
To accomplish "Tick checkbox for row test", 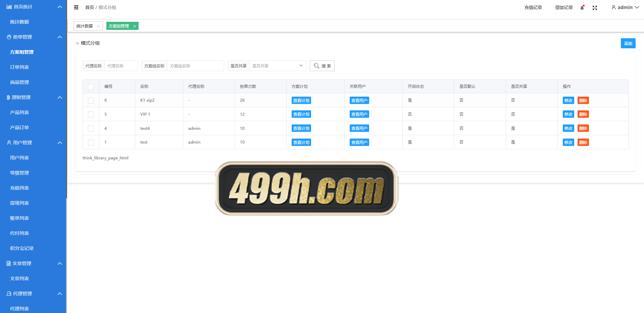I will coord(91,142).
